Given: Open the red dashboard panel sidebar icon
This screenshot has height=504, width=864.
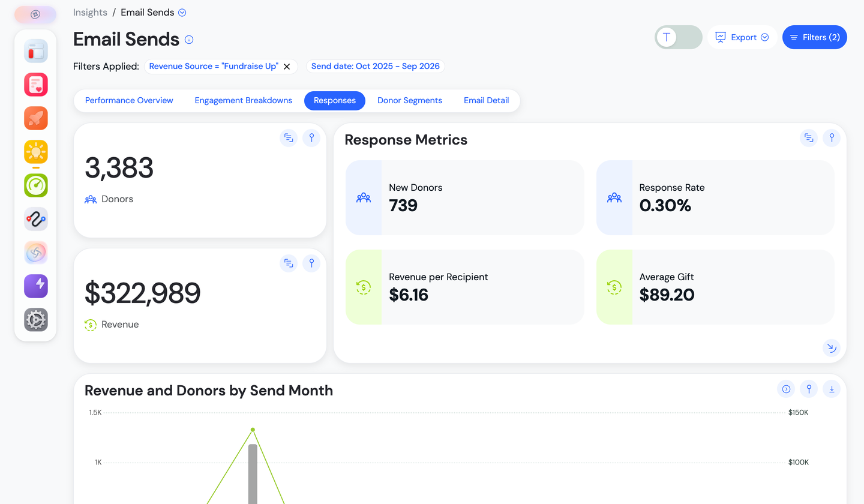Looking at the screenshot, I should click(36, 51).
